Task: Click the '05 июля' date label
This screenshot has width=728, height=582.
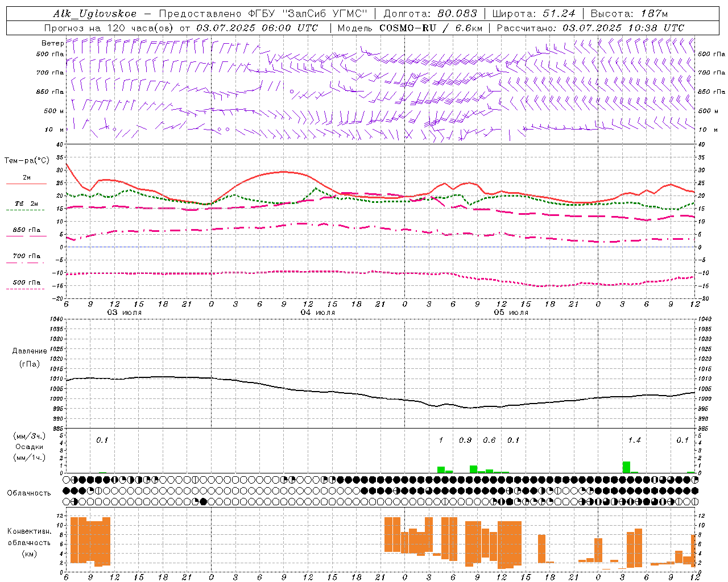Action: [x=511, y=313]
